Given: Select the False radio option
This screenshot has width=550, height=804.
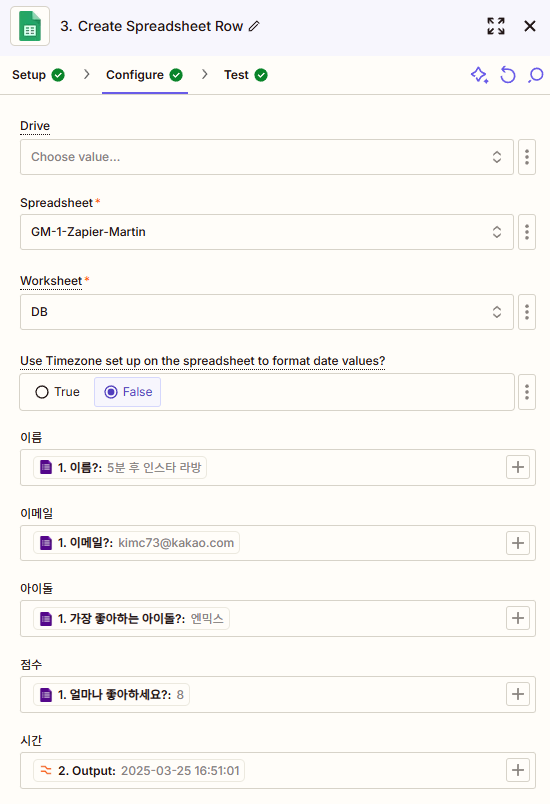Looking at the screenshot, I should pos(128,392).
